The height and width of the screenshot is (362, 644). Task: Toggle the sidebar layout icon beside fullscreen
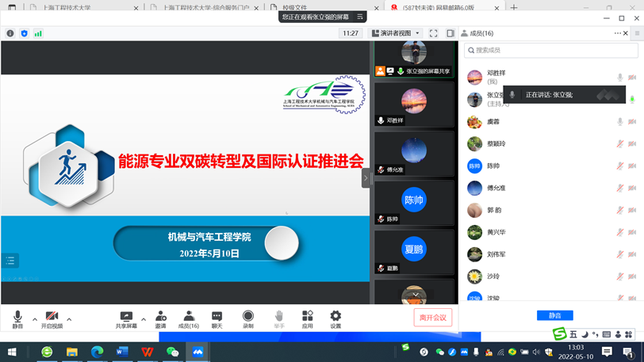pyautogui.click(x=450, y=33)
